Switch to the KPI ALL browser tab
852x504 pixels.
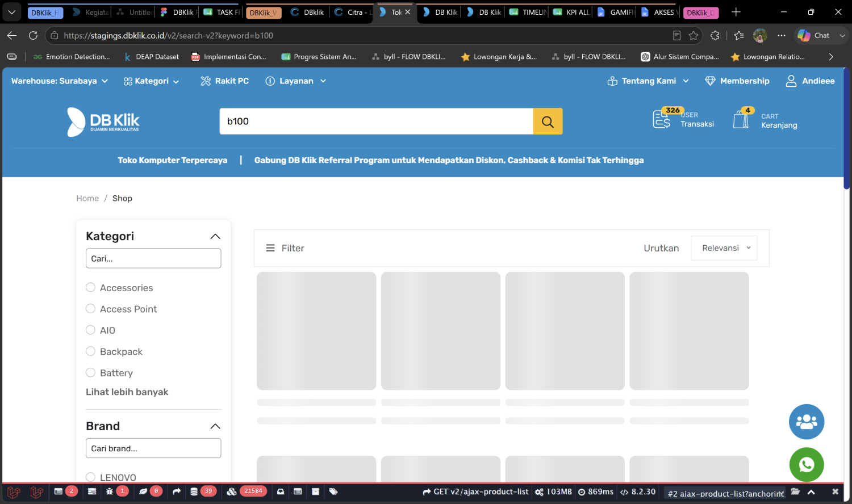point(572,12)
